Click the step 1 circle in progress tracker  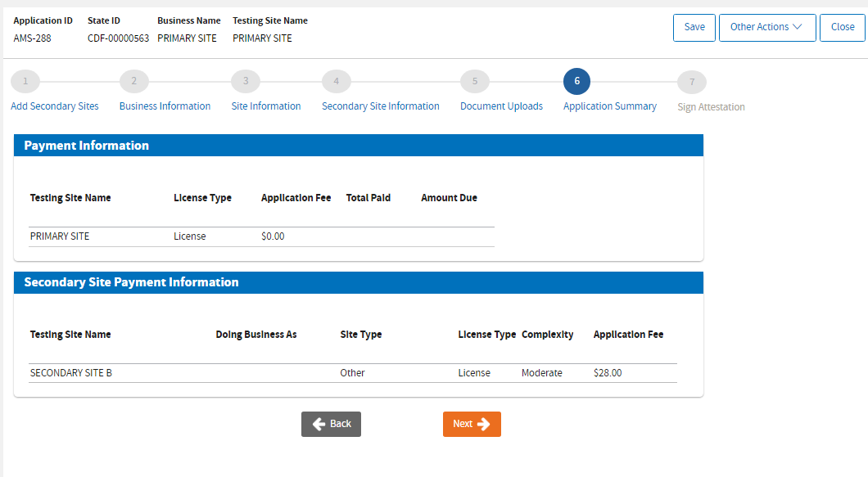coord(25,82)
